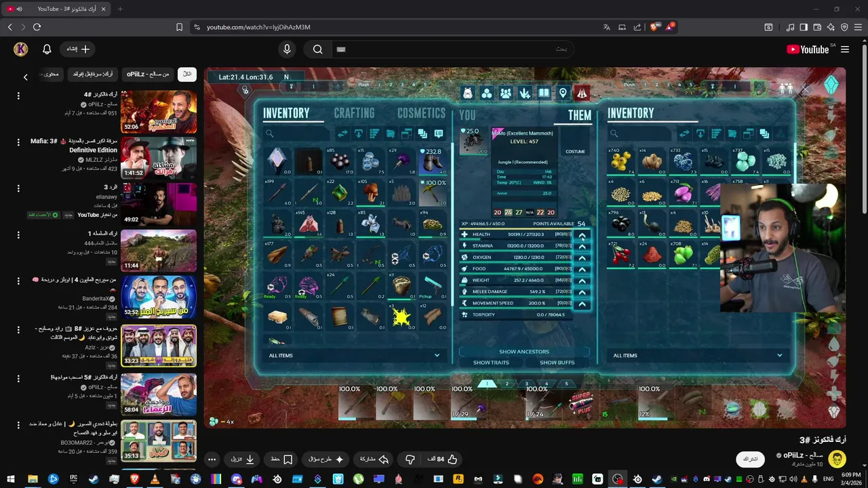Reload the browser page
Screen dimensions: 868x488
click(37, 27)
